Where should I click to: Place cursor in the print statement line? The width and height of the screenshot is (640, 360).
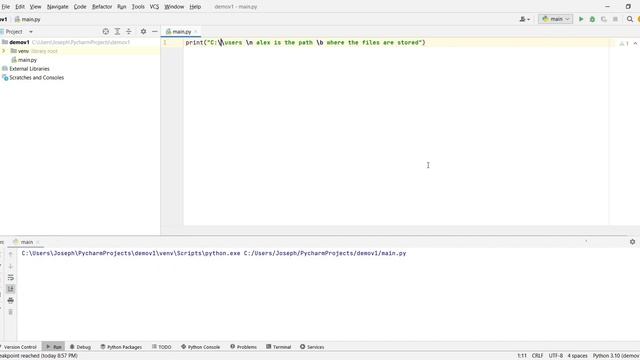(x=305, y=42)
